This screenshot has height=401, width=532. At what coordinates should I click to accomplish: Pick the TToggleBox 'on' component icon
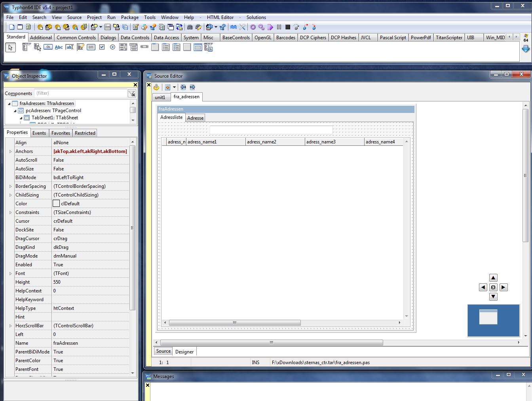pos(91,47)
